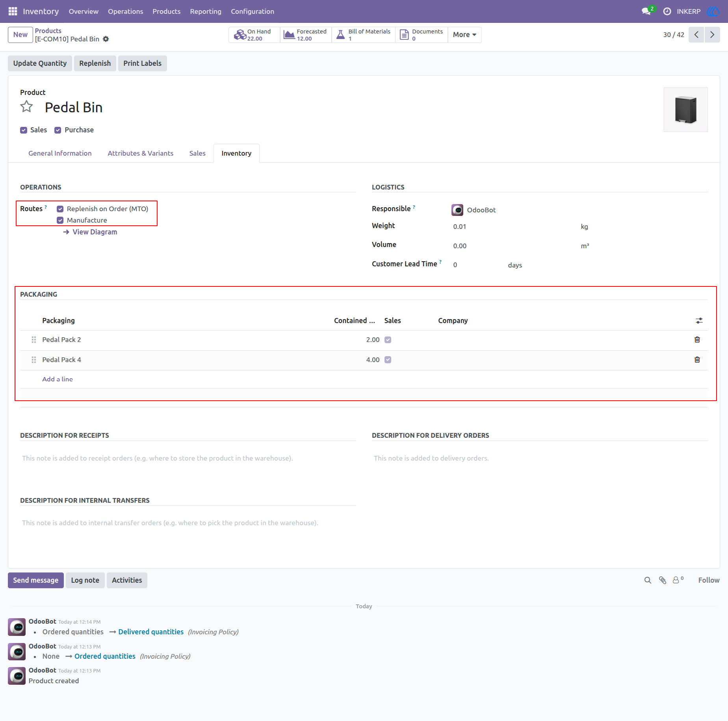Click the Update Quantity button

click(x=40, y=63)
